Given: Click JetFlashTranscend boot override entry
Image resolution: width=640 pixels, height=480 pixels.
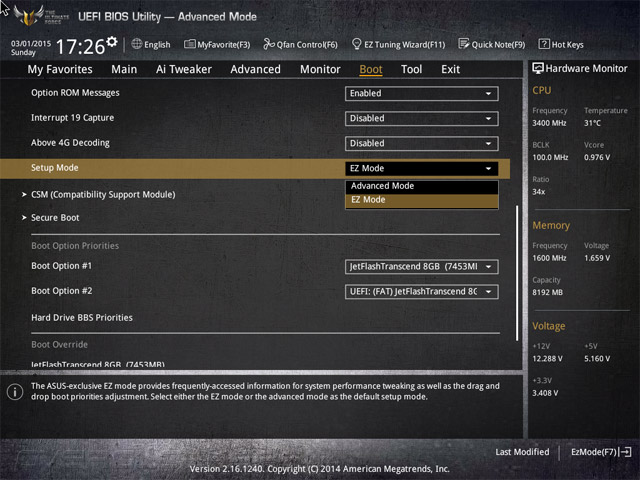Looking at the screenshot, I should pos(98,364).
